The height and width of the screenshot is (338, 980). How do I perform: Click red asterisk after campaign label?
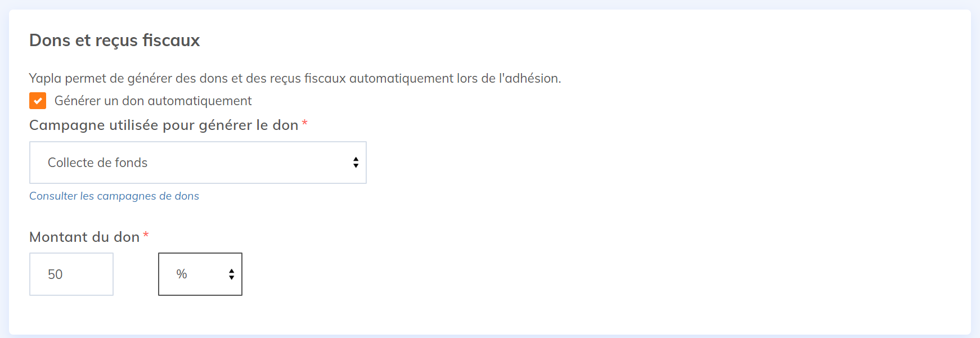(304, 123)
